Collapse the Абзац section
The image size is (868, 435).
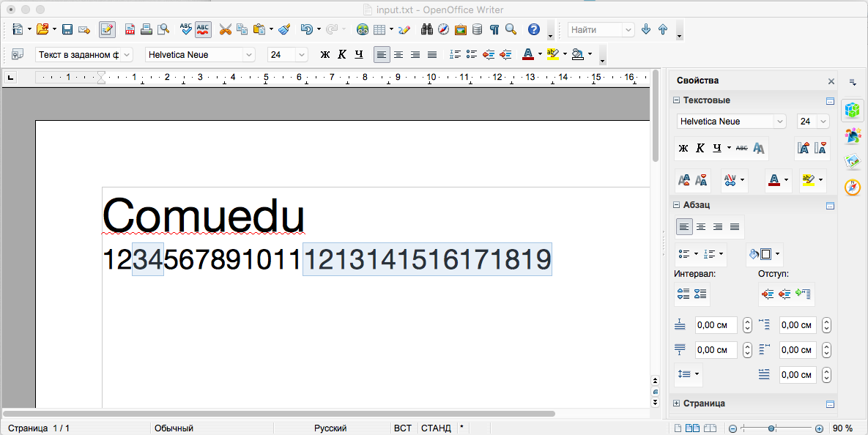(x=676, y=205)
